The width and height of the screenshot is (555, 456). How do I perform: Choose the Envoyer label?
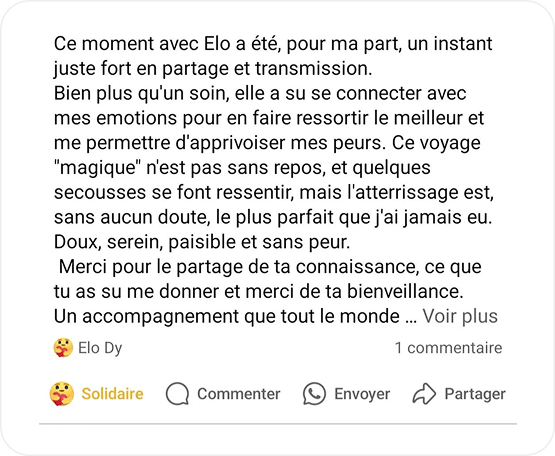tap(362, 394)
